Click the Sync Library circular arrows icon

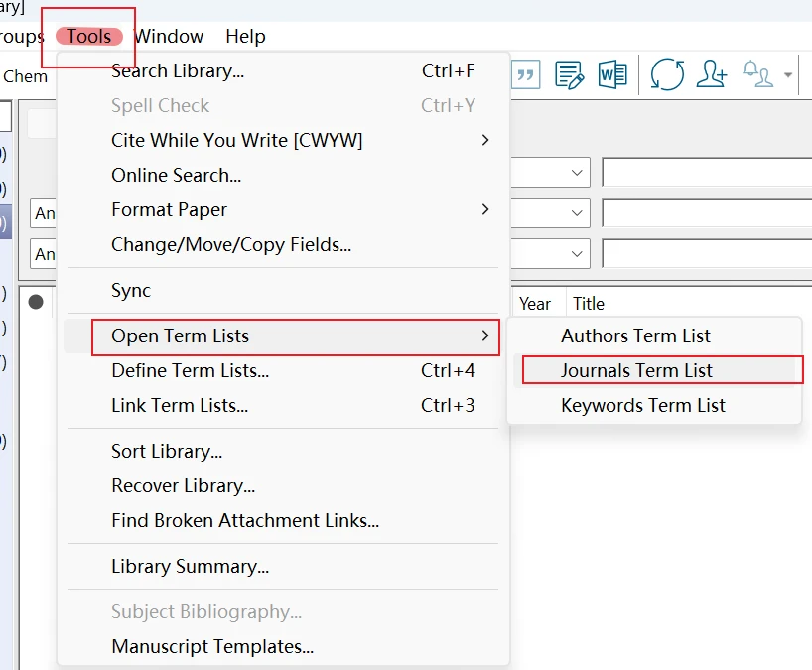click(667, 74)
